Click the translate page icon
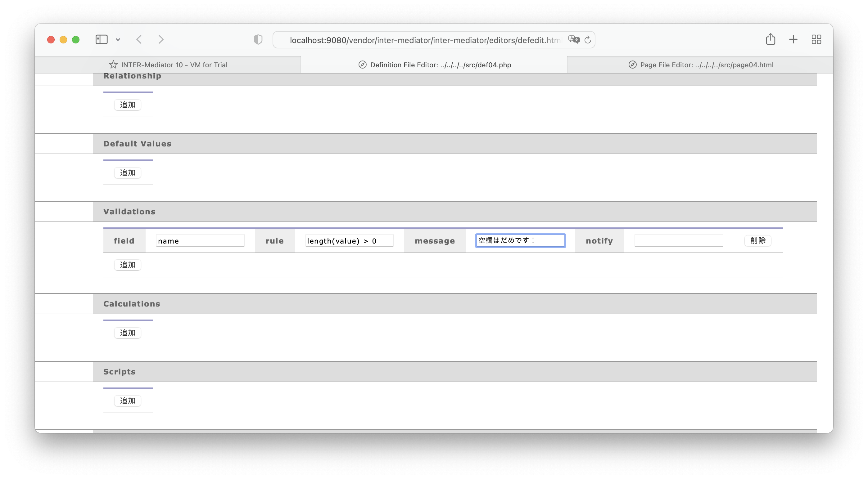This screenshot has width=868, height=479. [574, 40]
